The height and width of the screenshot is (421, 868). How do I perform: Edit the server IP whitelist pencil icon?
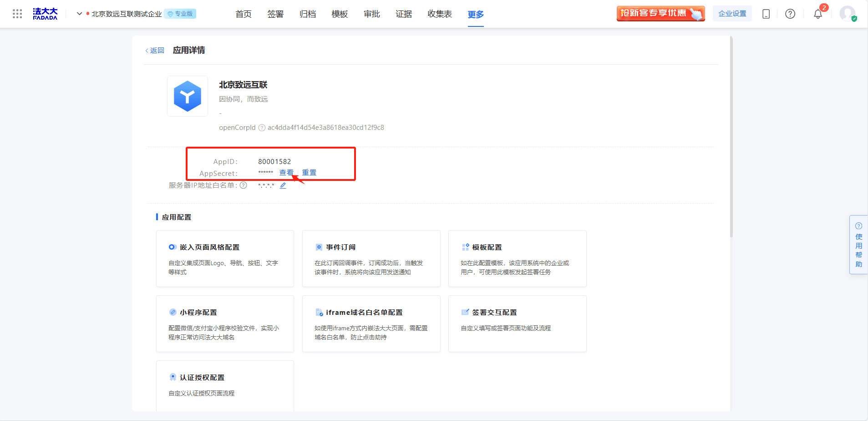click(x=283, y=185)
